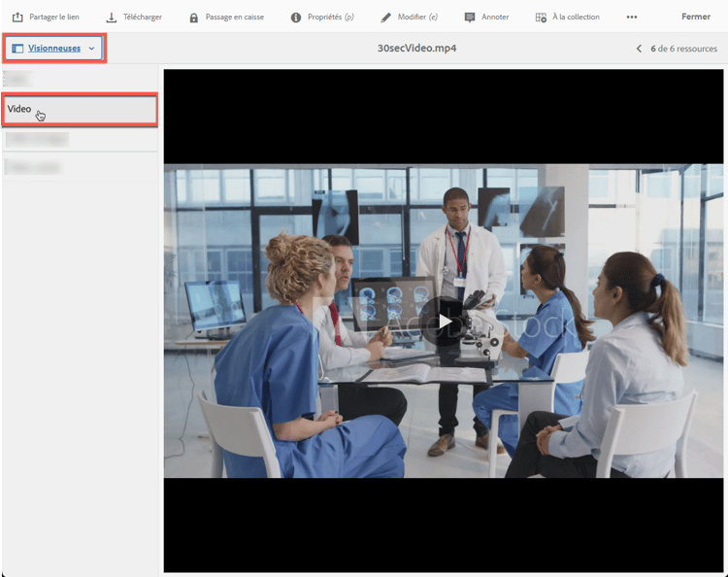This screenshot has width=728, height=577.
Task: Click the Visionneuses link text
Action: click(x=54, y=49)
